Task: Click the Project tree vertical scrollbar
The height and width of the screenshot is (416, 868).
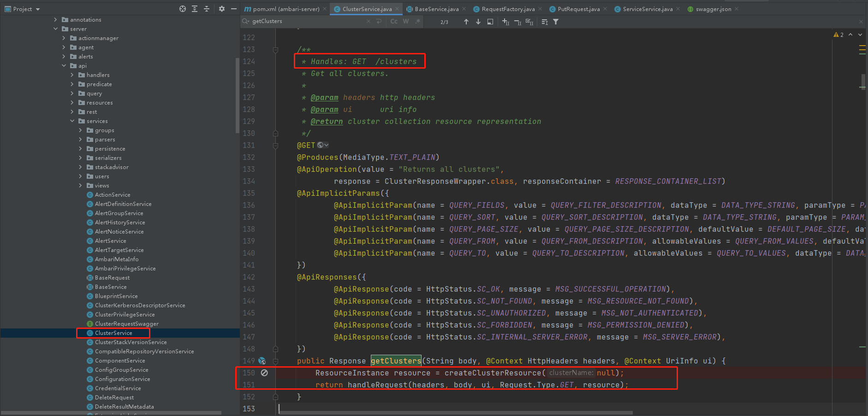Action: click(237, 94)
